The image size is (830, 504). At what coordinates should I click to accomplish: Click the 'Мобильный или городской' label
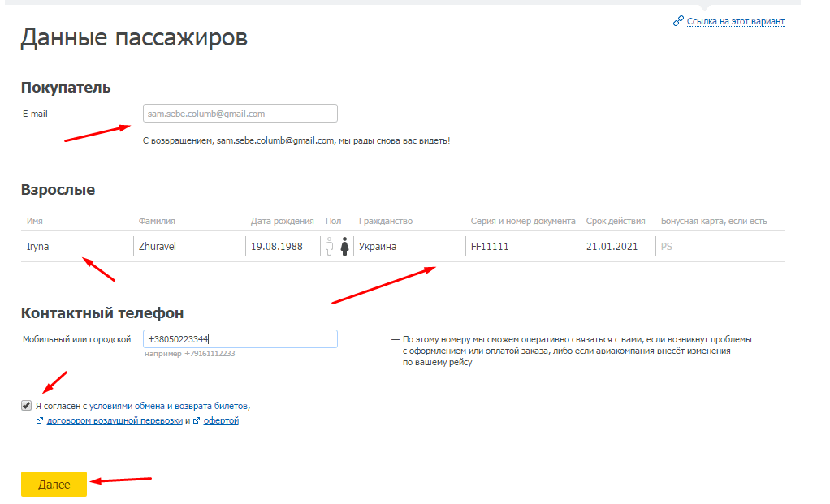click(x=77, y=339)
